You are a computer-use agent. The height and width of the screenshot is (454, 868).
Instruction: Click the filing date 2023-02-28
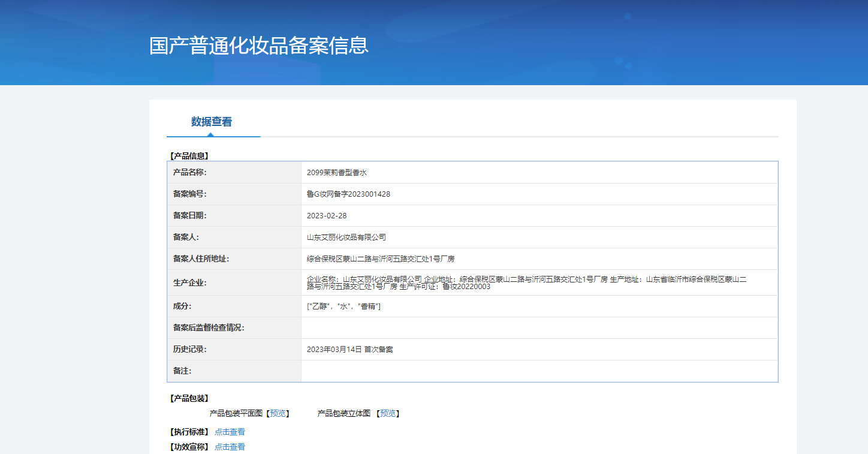coord(327,216)
